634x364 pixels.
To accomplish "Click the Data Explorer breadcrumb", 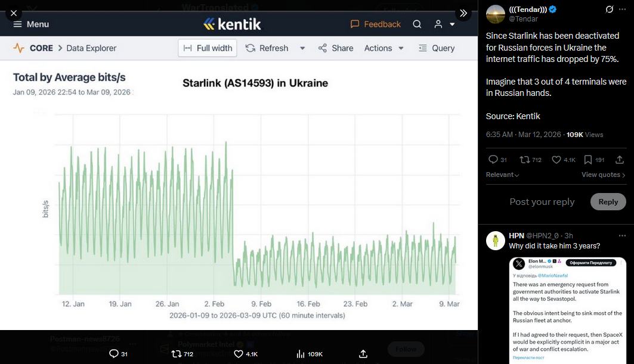I will [x=91, y=48].
